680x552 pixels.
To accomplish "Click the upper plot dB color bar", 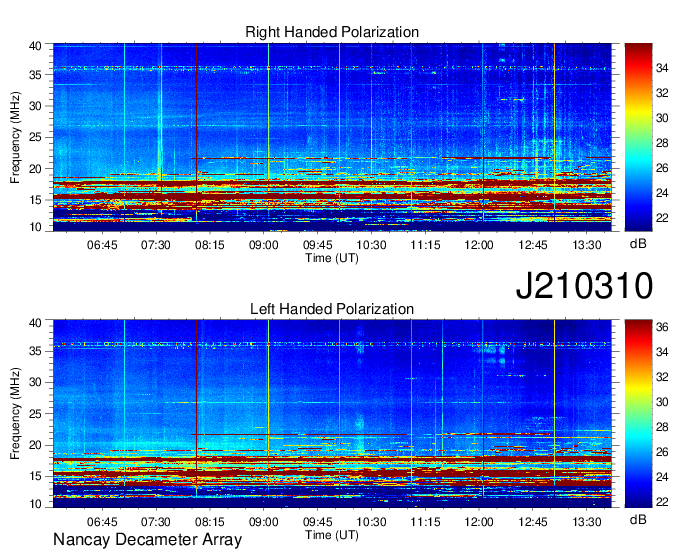I will point(638,137).
